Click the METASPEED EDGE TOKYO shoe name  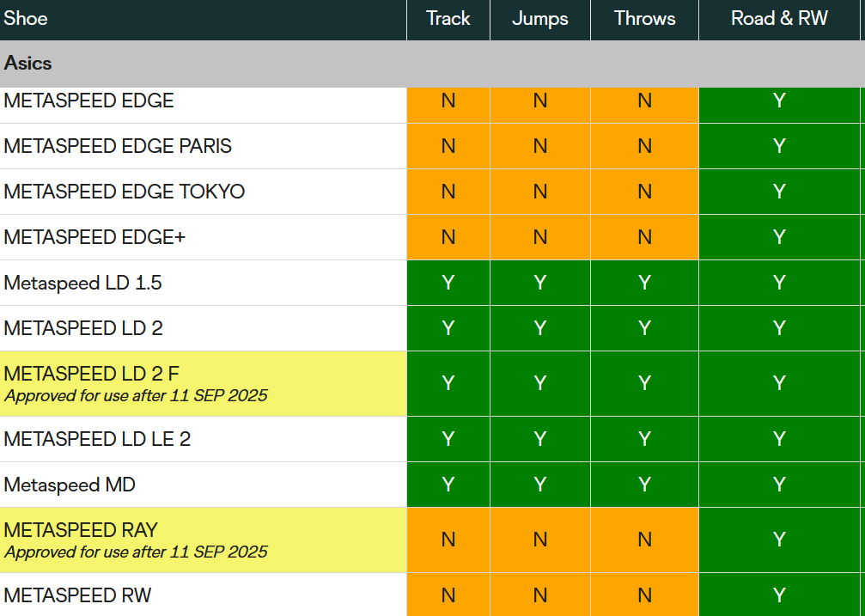125,192
